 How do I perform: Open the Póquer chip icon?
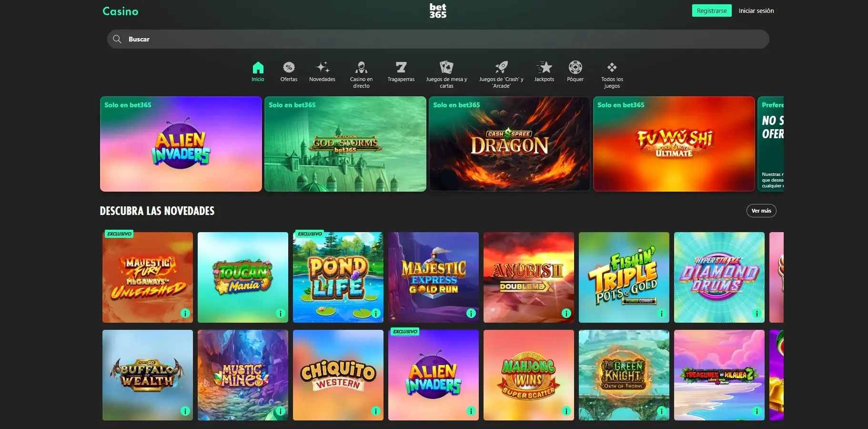(575, 67)
